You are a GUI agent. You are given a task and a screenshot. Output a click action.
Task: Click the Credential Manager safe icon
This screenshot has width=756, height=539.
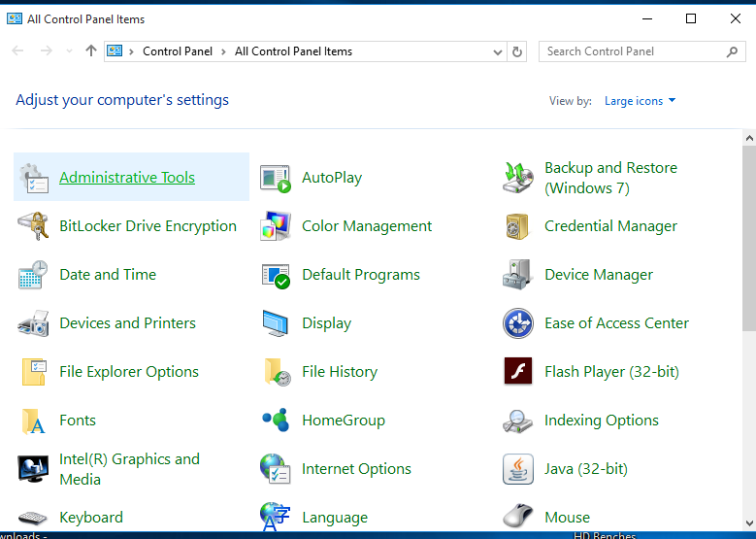[517, 226]
